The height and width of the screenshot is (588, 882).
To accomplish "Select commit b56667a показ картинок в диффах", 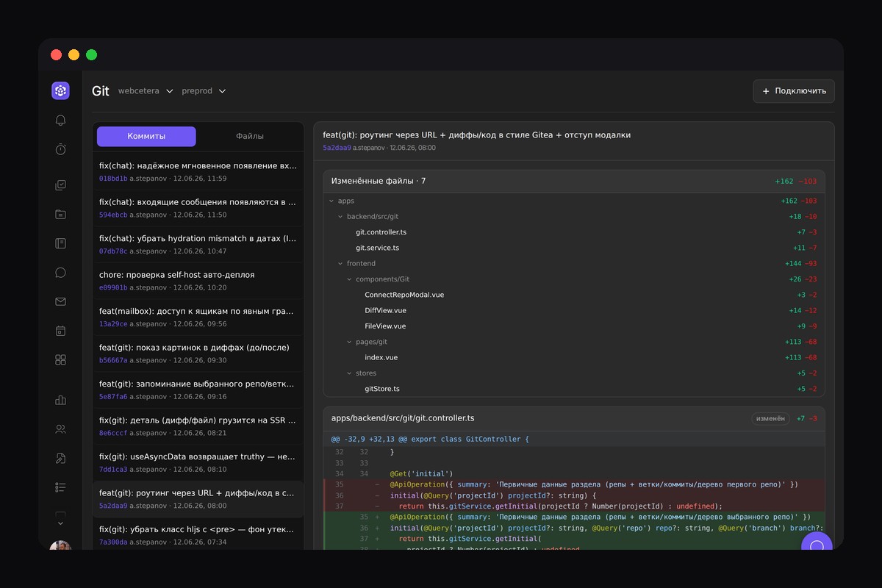I will (x=198, y=354).
